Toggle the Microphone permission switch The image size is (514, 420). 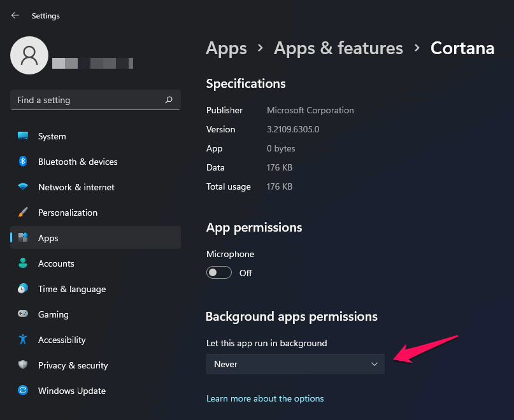tap(218, 273)
